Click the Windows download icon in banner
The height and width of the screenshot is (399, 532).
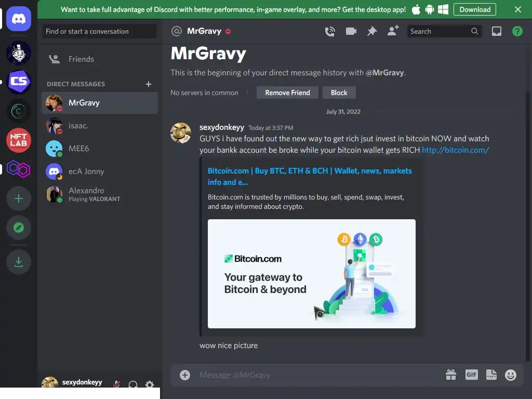(443, 9)
